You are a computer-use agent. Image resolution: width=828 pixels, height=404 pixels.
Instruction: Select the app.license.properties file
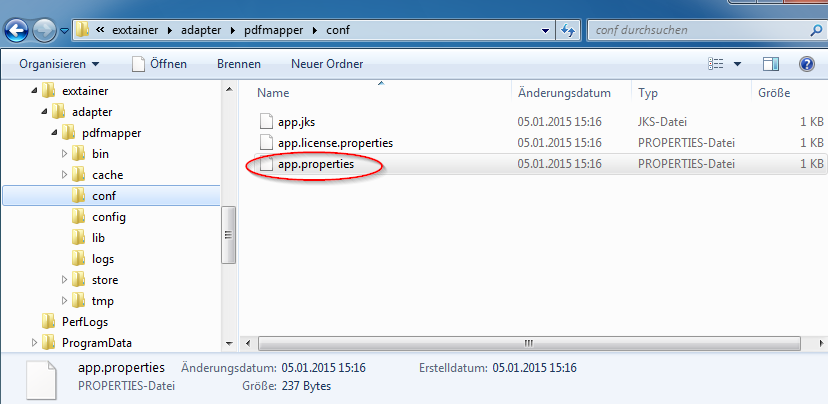pos(335,143)
